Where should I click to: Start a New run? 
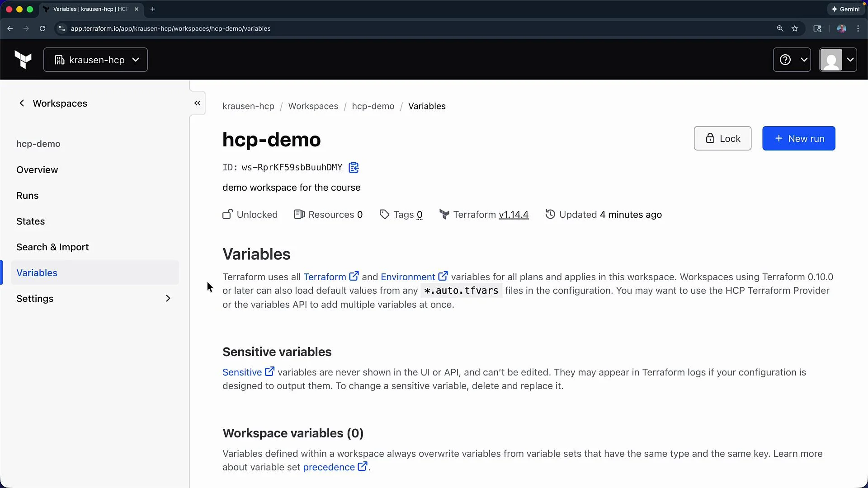(799, 138)
